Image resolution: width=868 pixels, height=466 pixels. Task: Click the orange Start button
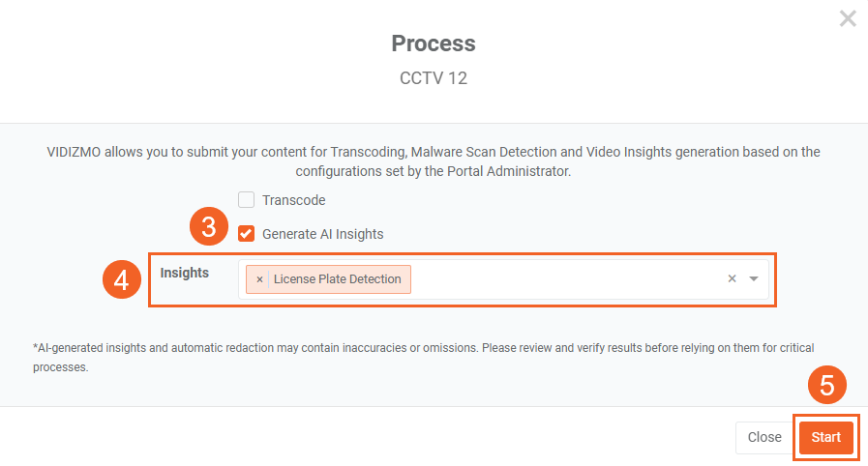pyautogui.click(x=825, y=437)
